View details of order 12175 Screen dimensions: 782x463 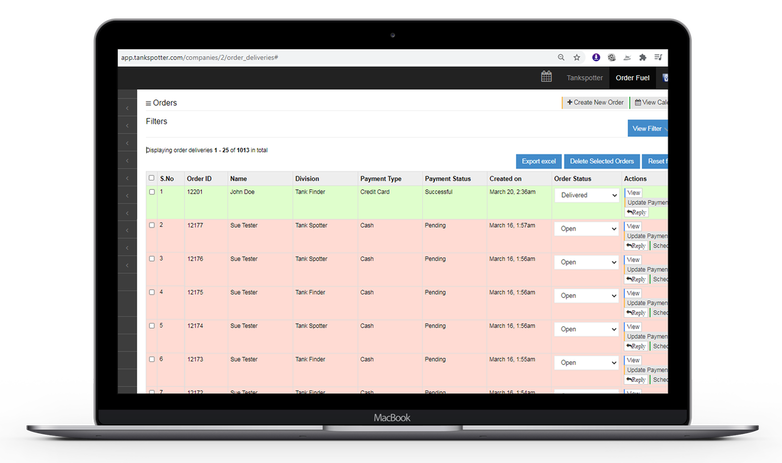click(633, 293)
